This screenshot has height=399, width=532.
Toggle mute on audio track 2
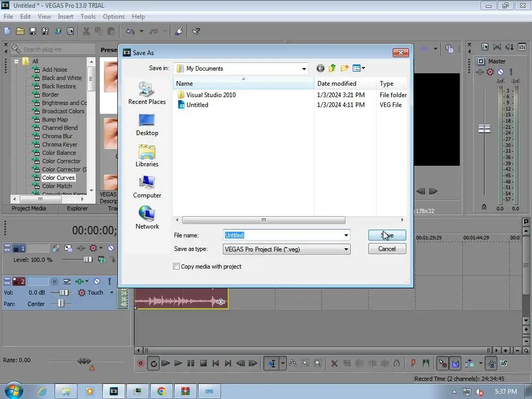(x=97, y=281)
